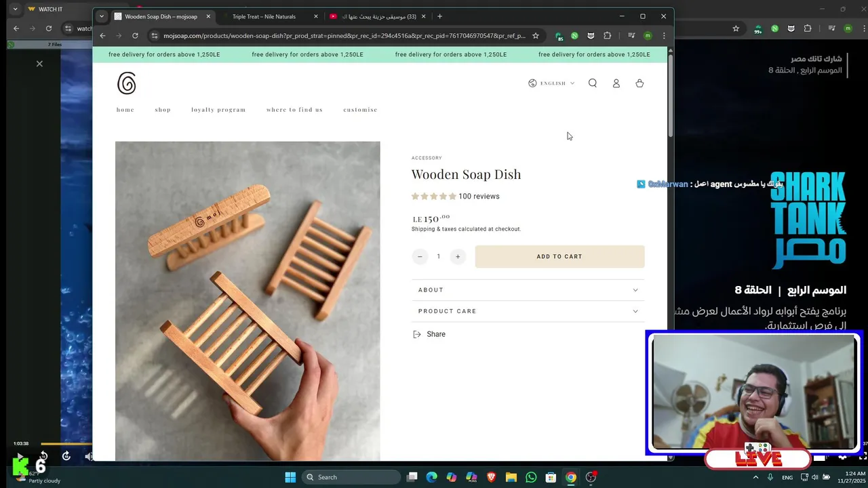Click the Shipping policy link
The image size is (868, 488).
pos(422,229)
